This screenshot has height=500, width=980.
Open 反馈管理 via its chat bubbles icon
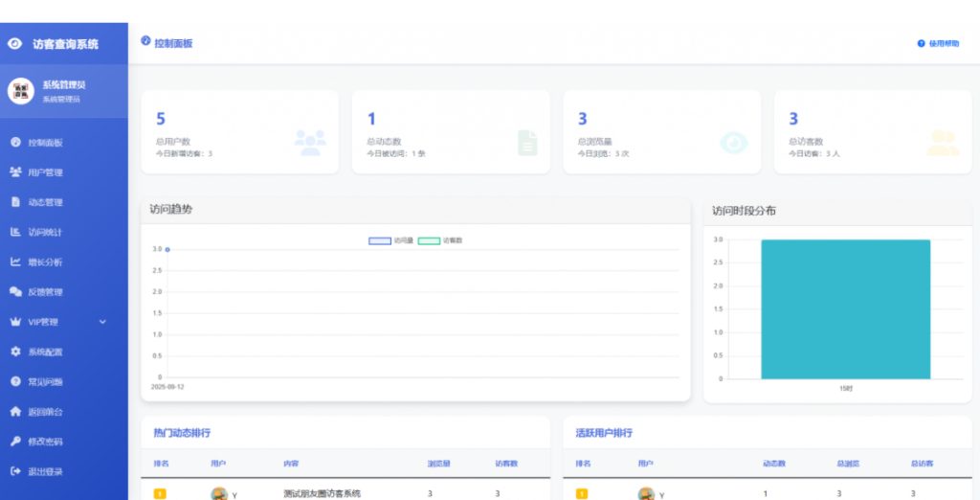(x=15, y=291)
